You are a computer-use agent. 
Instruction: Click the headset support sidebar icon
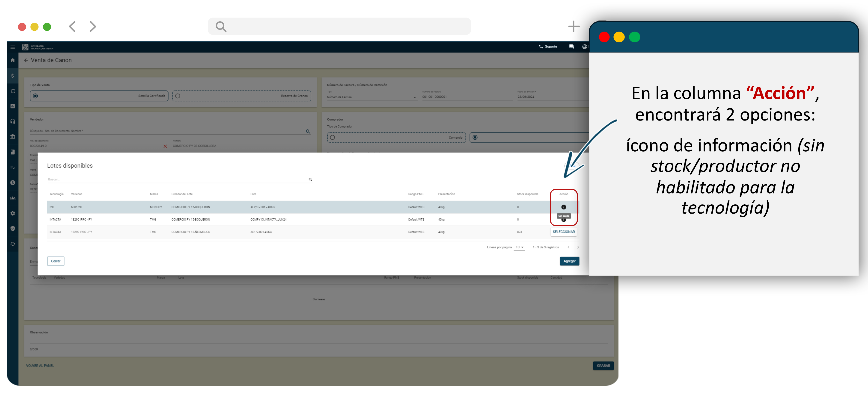tap(12, 122)
